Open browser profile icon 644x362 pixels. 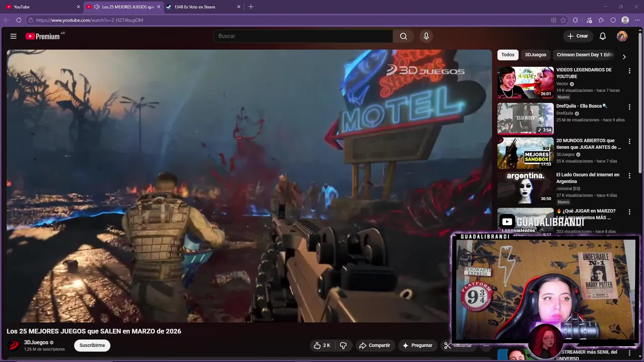[625, 20]
